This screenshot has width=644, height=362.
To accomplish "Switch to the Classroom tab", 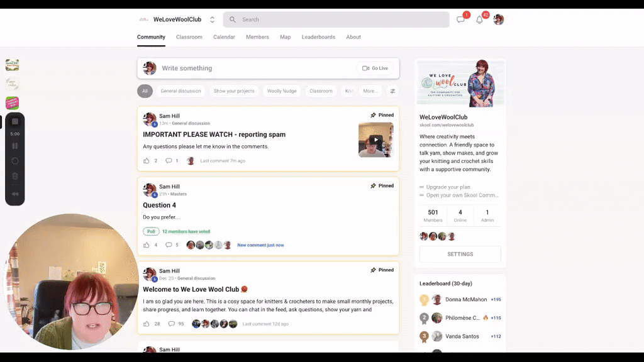I will coord(189,37).
